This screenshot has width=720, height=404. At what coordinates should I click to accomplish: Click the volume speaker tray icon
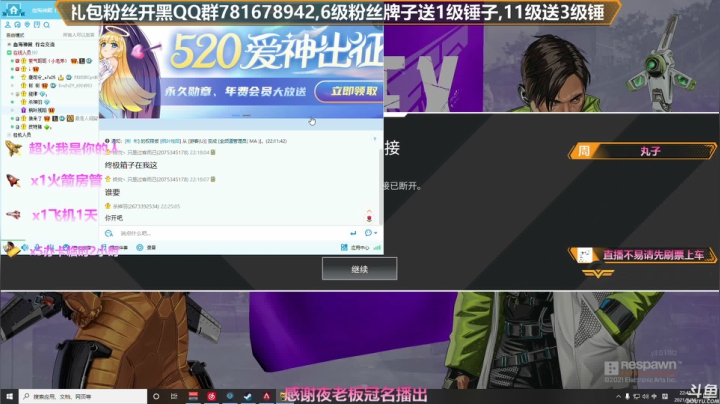click(645, 396)
